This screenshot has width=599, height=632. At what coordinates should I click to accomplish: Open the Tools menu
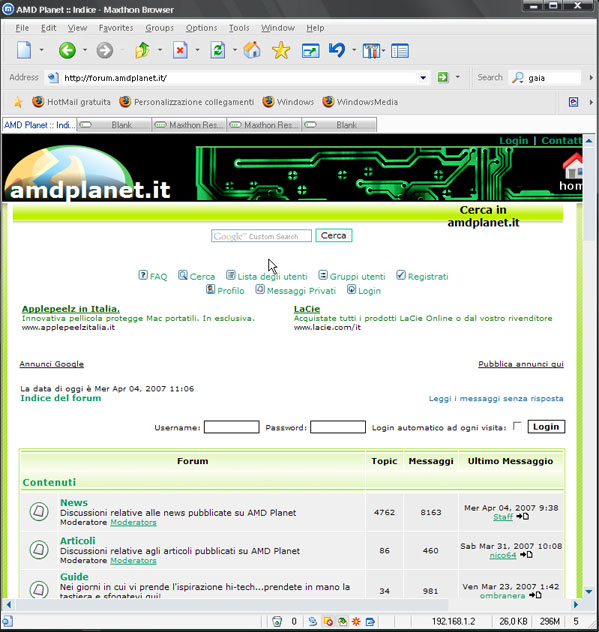(239, 28)
